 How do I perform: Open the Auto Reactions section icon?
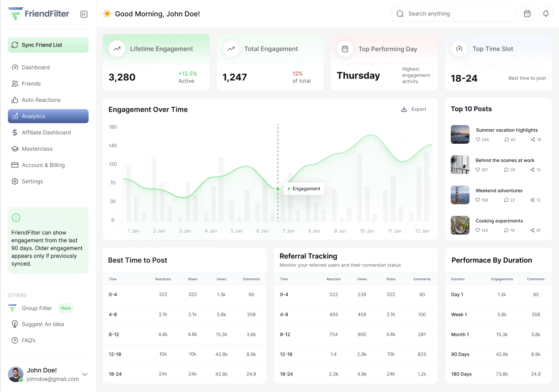tap(15, 100)
